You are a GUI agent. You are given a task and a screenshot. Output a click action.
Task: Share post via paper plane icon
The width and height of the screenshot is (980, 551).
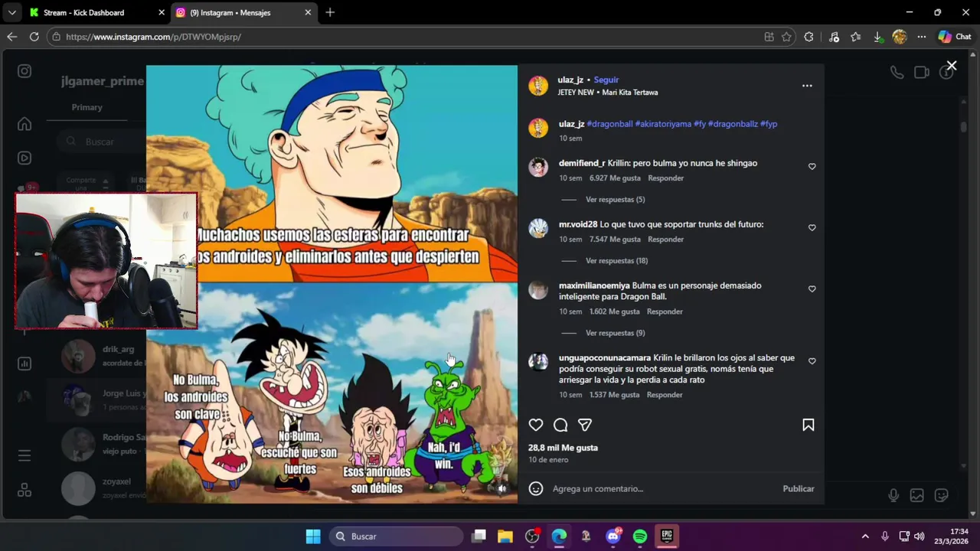[585, 425]
